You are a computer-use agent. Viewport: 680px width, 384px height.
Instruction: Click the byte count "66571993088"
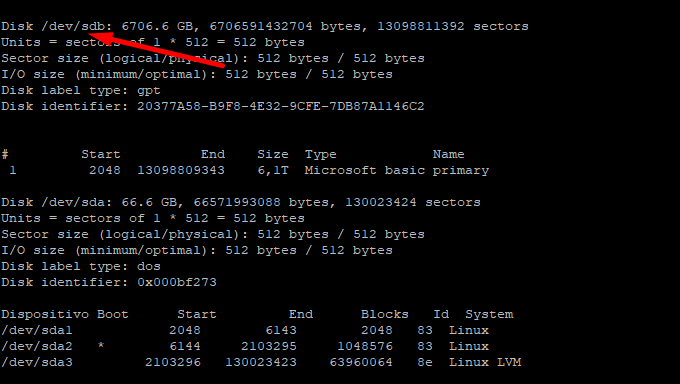[x=237, y=203]
